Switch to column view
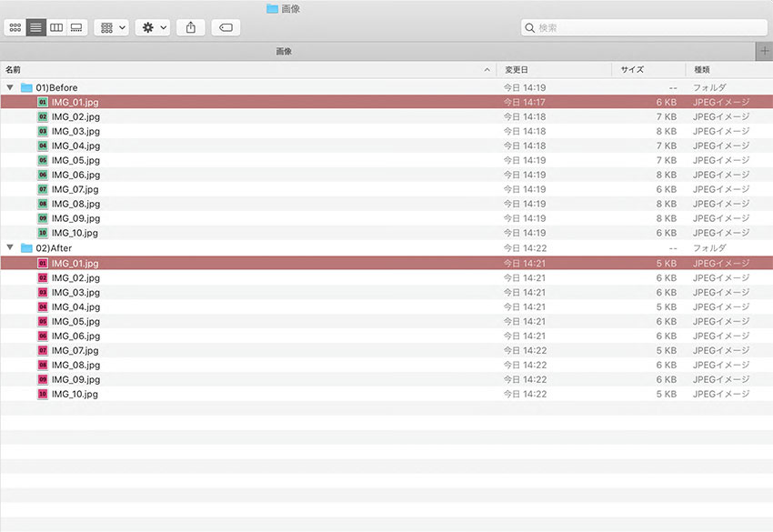 pos(56,27)
